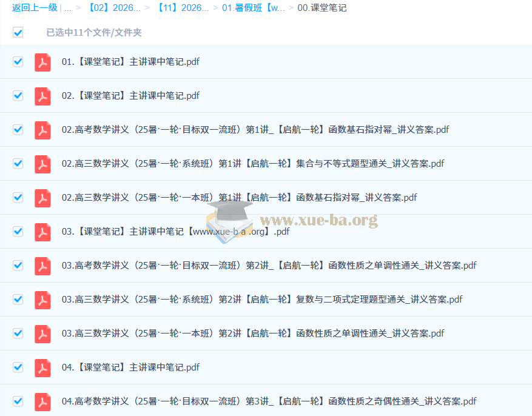
Task: Uncheck the select-all checkbox beside 已选中11个文件
Action: tap(18, 32)
